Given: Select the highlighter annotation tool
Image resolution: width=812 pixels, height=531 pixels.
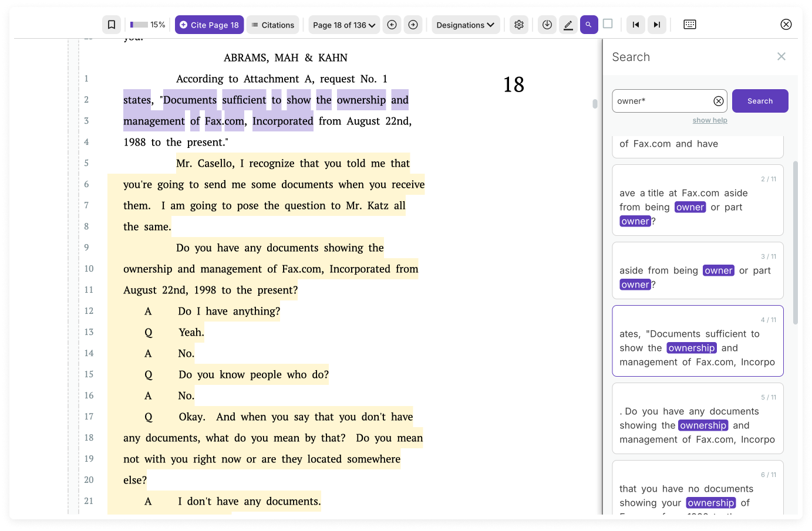Looking at the screenshot, I should tap(568, 24).
